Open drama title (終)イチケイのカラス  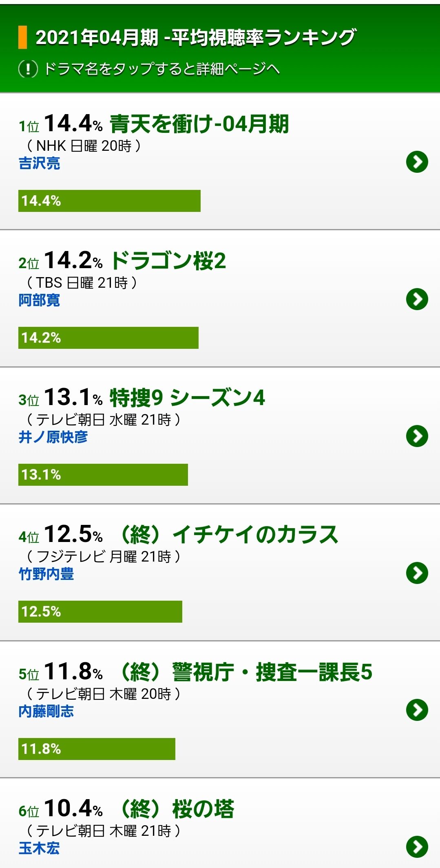[x=228, y=535]
